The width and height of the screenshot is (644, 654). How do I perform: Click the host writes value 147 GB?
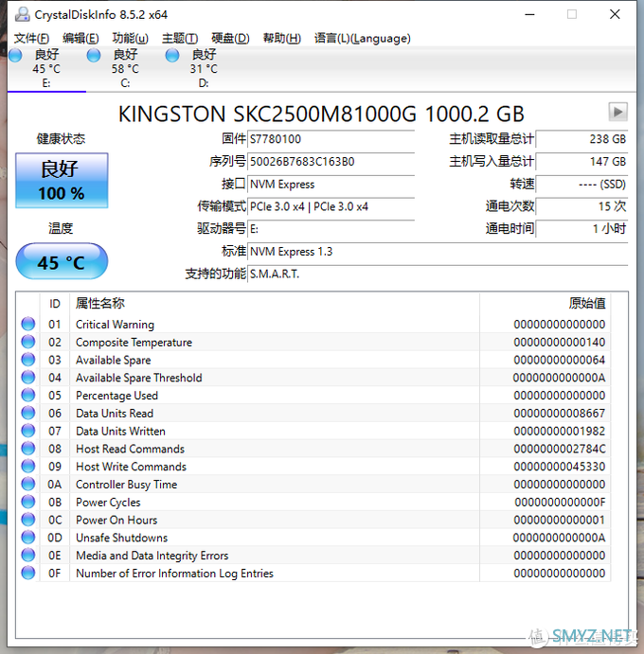(x=581, y=162)
